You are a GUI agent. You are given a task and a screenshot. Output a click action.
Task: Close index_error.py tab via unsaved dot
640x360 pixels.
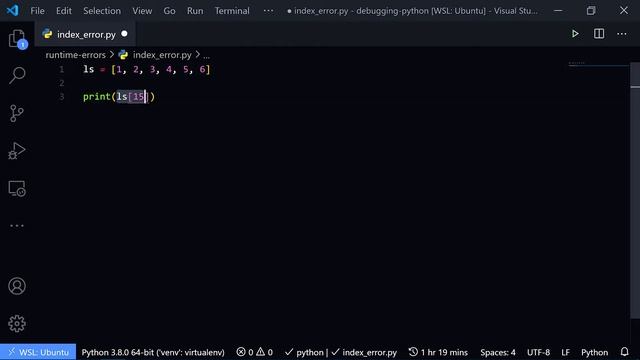point(124,34)
